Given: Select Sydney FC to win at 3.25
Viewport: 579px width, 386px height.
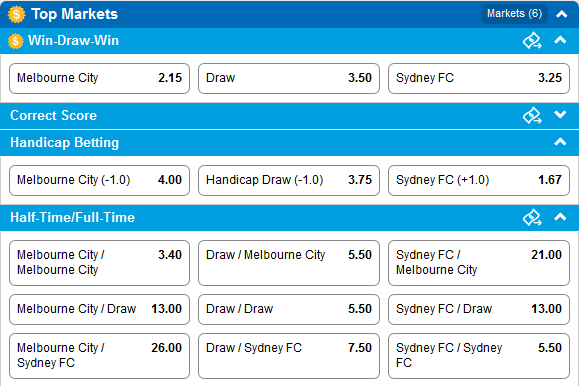Looking at the screenshot, I should pyautogui.click(x=479, y=78).
